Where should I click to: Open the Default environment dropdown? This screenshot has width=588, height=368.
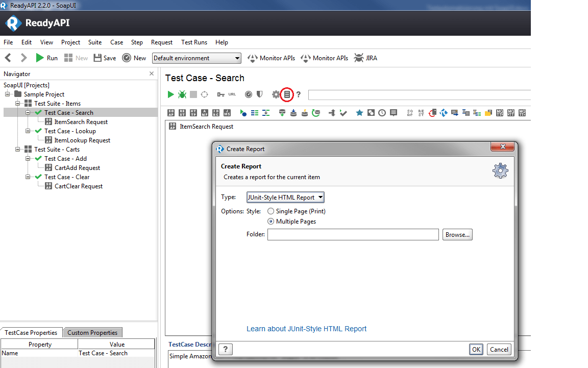(197, 58)
